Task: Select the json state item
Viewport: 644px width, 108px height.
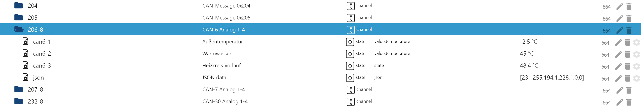Action: coord(38,78)
